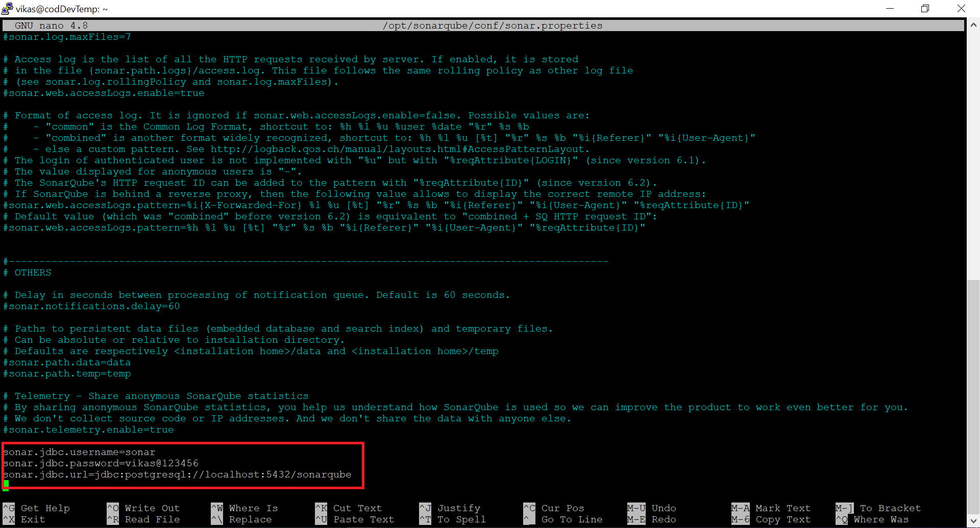Place cursor on the sonar.jdbc.url line
980x528 pixels.
[x=177, y=474]
